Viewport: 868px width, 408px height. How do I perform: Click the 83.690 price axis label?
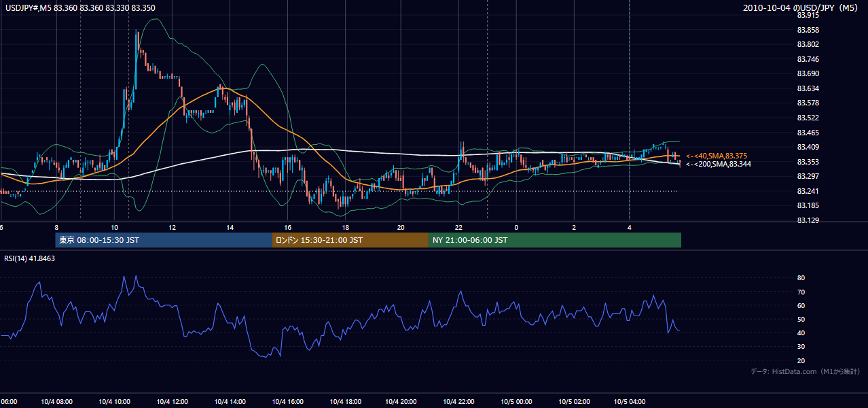[x=808, y=73]
